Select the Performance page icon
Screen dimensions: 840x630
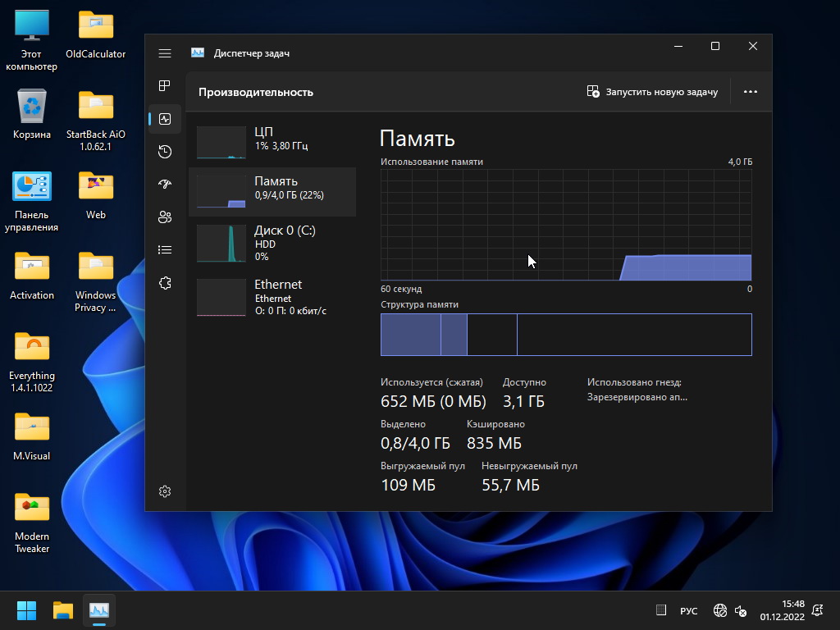[x=165, y=119]
